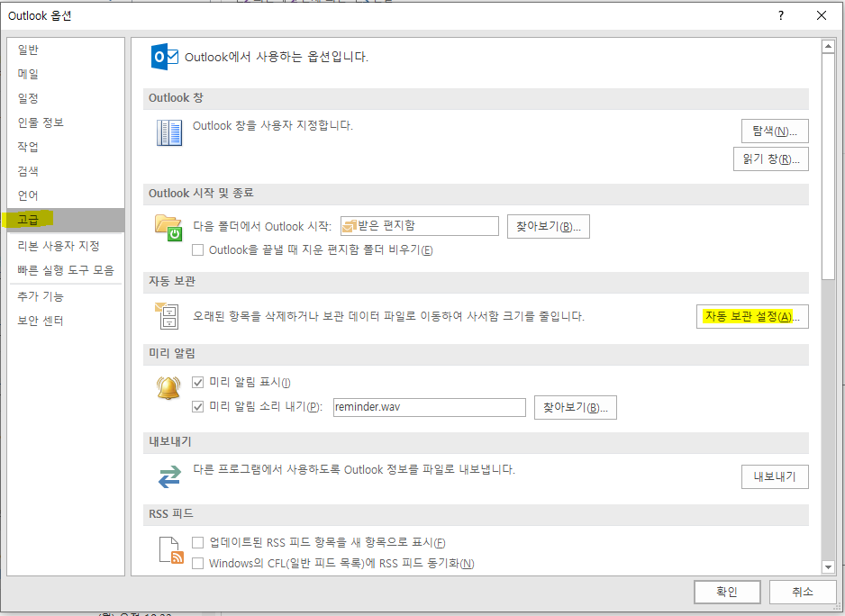845x616 pixels.
Task: Enable 업데이트된 RSS 피드 항목을 새 항목으로 표시
Action: [198, 542]
